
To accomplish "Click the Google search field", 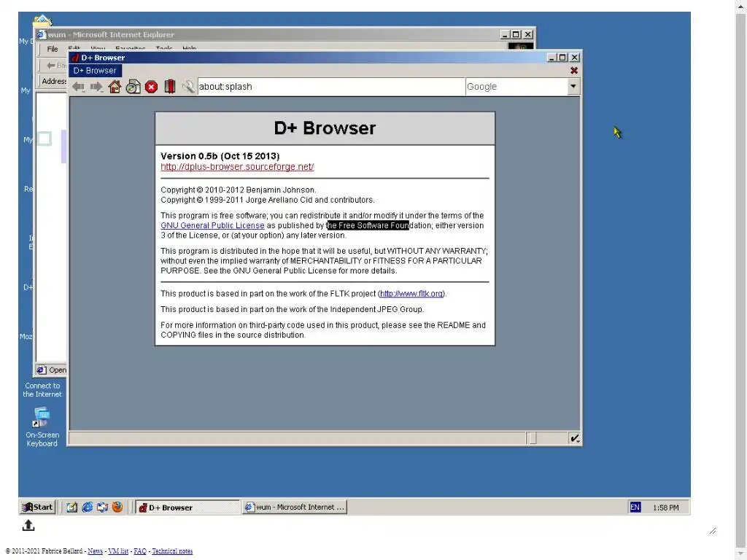I will tap(516, 87).
